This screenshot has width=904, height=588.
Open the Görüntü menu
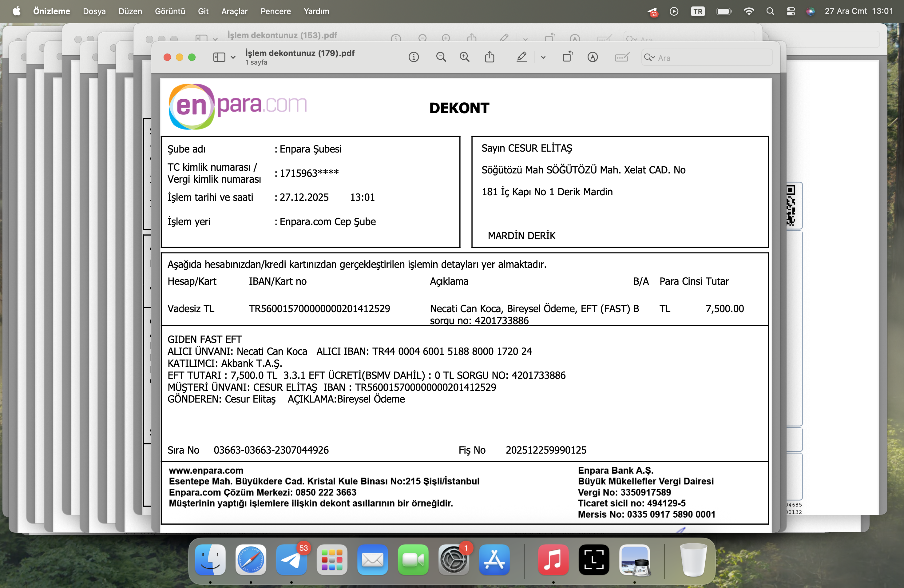[170, 11]
